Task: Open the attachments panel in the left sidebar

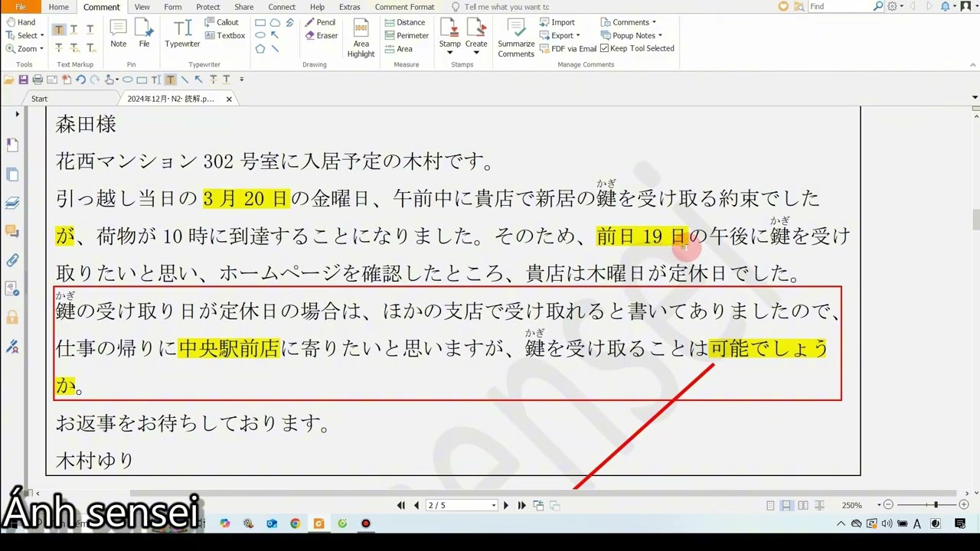Action: point(12,260)
